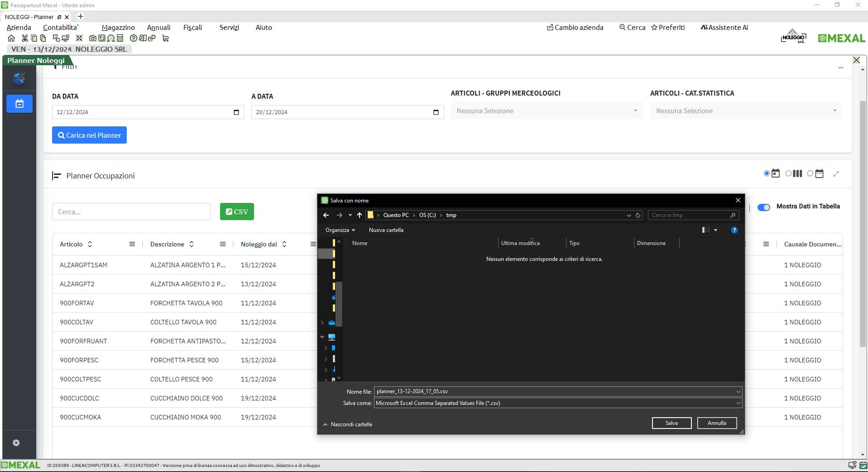Image resolution: width=868 pixels, height=472 pixels.
Task: Click the Cerca search input field
Action: (131, 212)
